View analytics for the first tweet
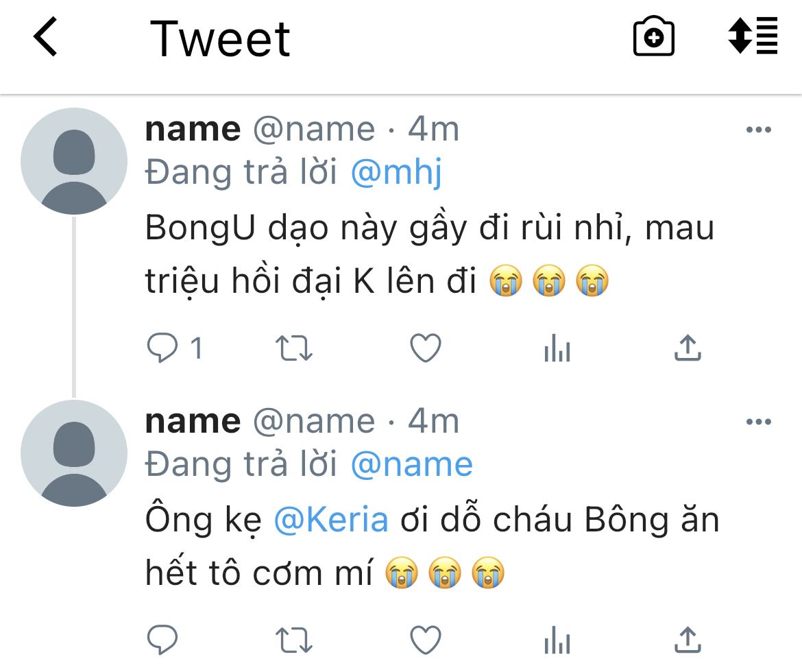Image resolution: width=802 pixels, height=672 pixels. (557, 350)
